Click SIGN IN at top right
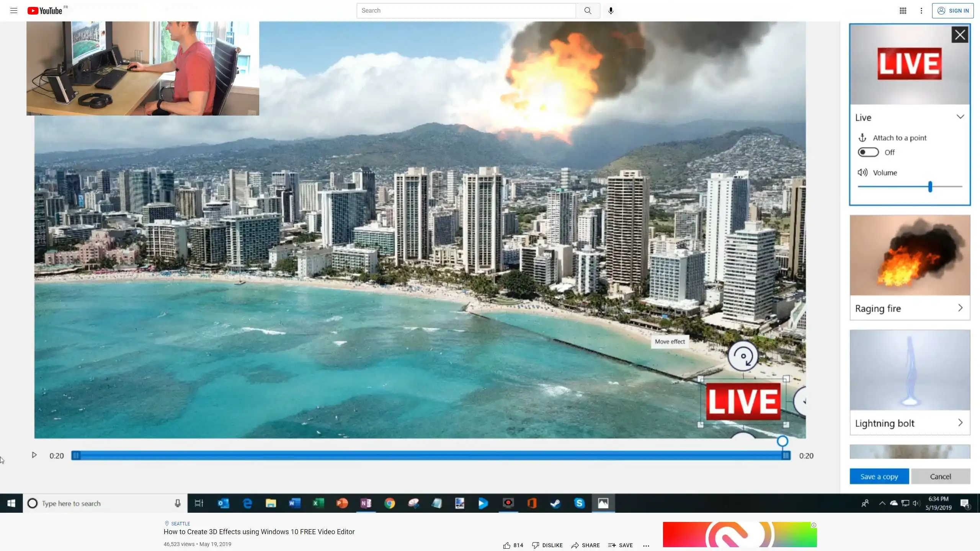The height and width of the screenshot is (551, 980). (953, 11)
